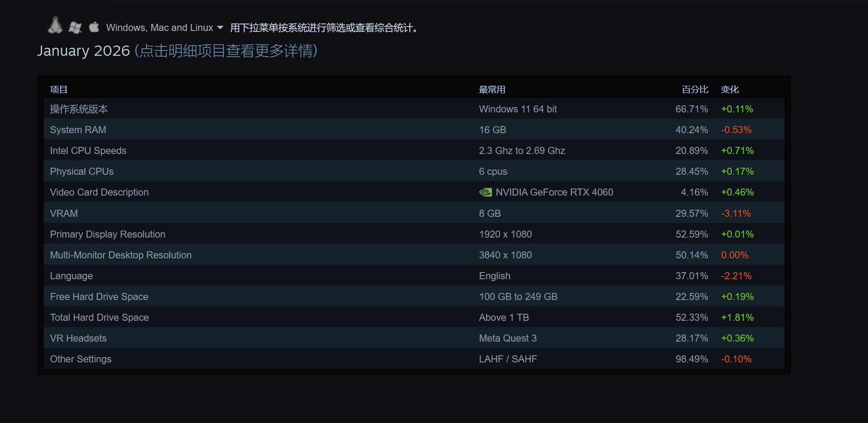This screenshot has width=868, height=423.
Task: Open the Windows, Mac and Linux dropdown arrow
Action: click(x=220, y=27)
